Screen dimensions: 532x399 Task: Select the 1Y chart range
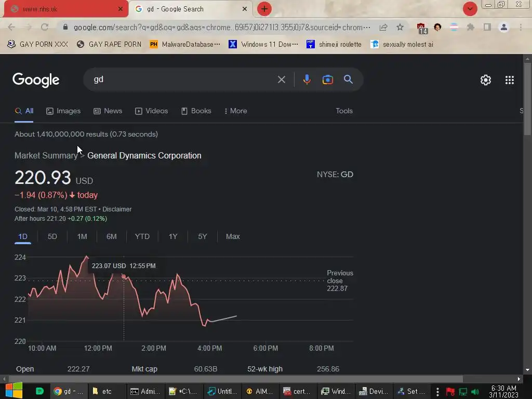[172, 236]
